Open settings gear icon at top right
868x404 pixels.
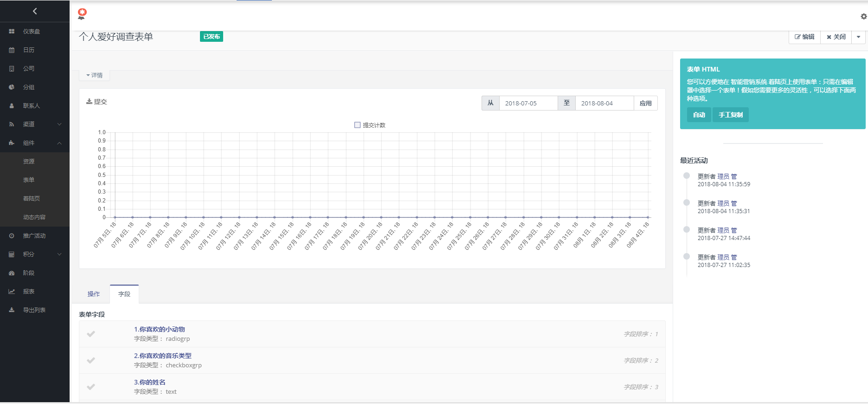coord(863,16)
